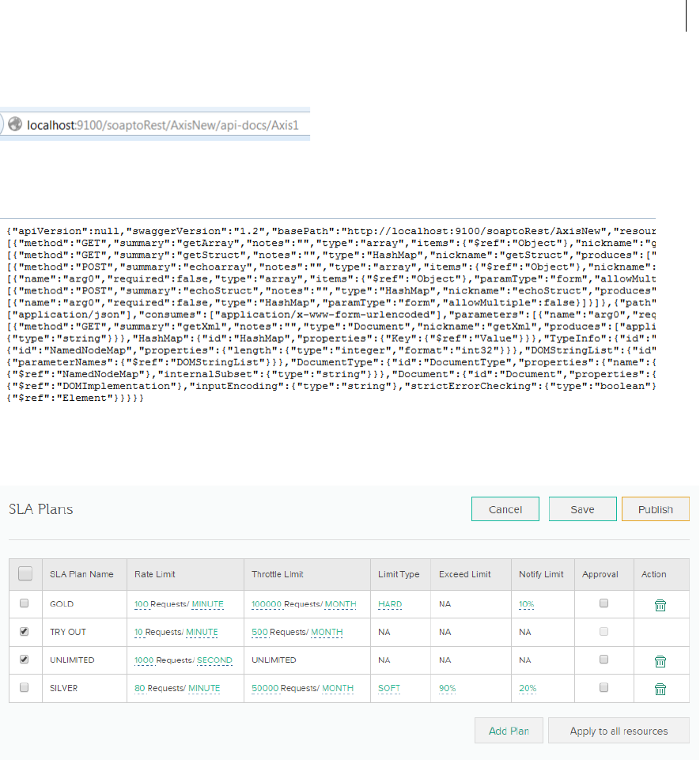Remove the SILVER plan using trash icon

click(660, 688)
